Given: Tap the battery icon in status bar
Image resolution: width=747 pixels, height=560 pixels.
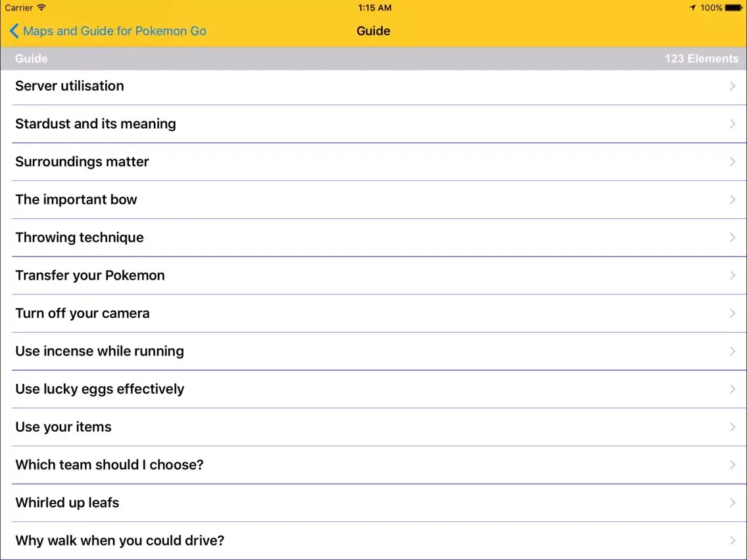Looking at the screenshot, I should click(733, 8).
